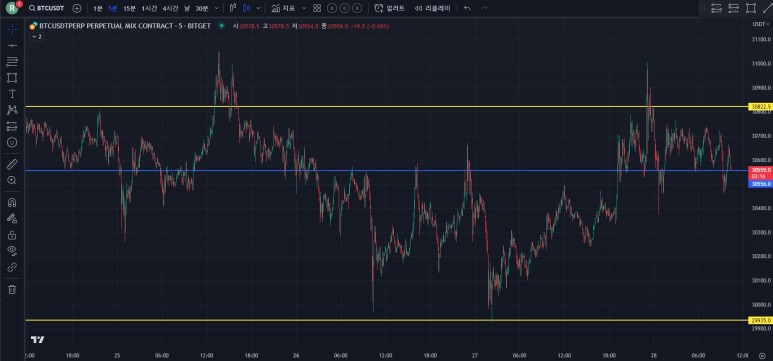Image resolution: width=773 pixels, height=361 pixels.
Task: Select the ruler Measure tool
Action: pyautogui.click(x=12, y=164)
